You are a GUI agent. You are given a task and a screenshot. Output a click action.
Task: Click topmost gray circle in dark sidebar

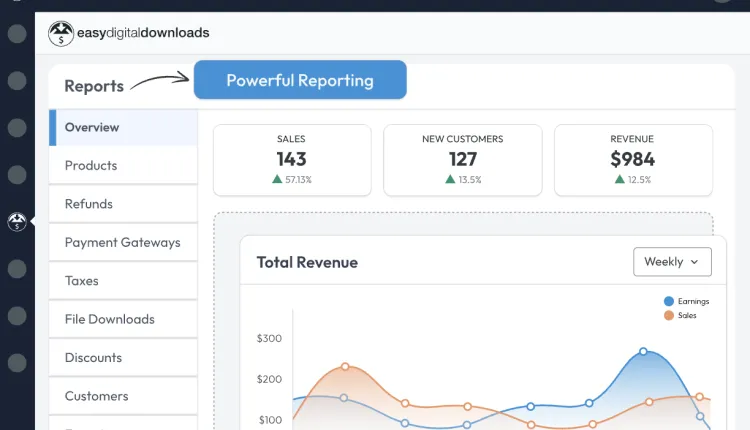pyautogui.click(x=17, y=34)
